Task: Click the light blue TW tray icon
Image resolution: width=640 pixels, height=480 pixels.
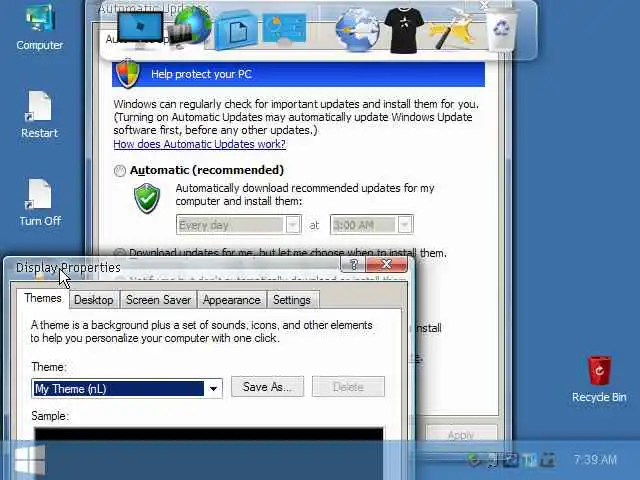Action: coord(529,460)
